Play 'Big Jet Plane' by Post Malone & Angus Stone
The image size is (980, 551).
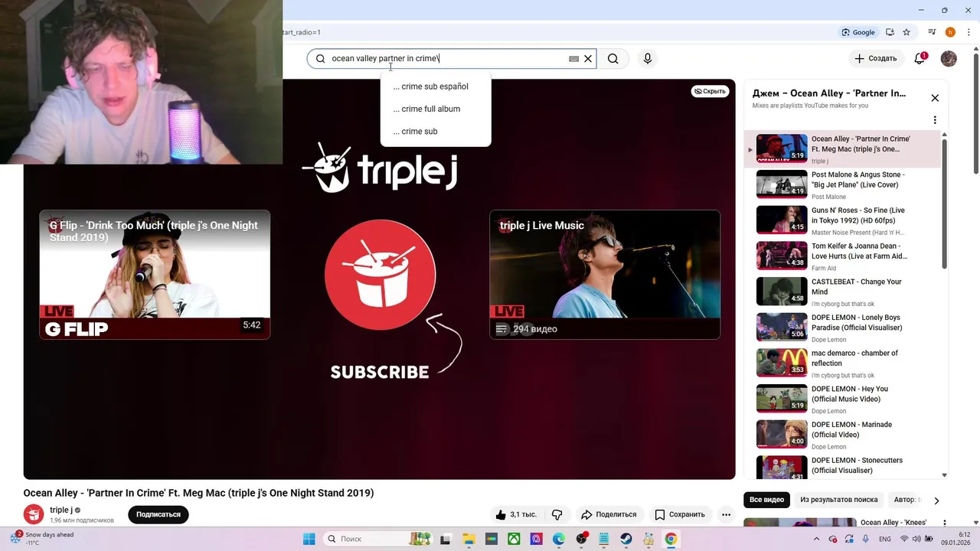click(x=842, y=184)
